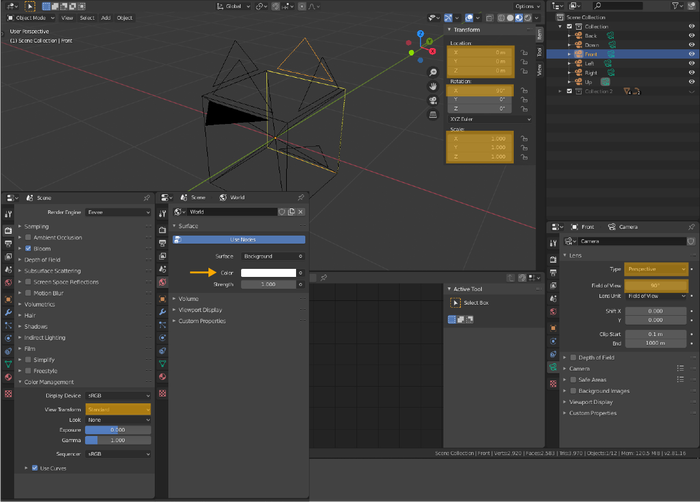Screen dimensions: 700x502
Task: Open Object menu in viewport header
Action: coord(125,18)
